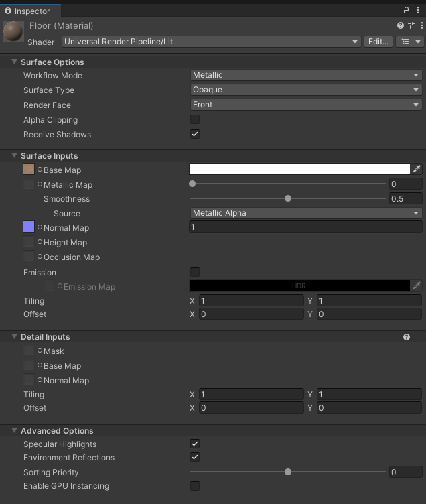Open the Workflow Mode dropdown
Image resolution: width=426 pixels, height=504 pixels.
point(306,75)
